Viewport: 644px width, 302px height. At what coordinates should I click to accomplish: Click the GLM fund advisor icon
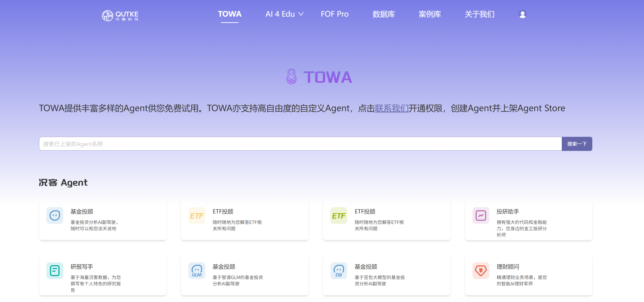[x=197, y=271]
